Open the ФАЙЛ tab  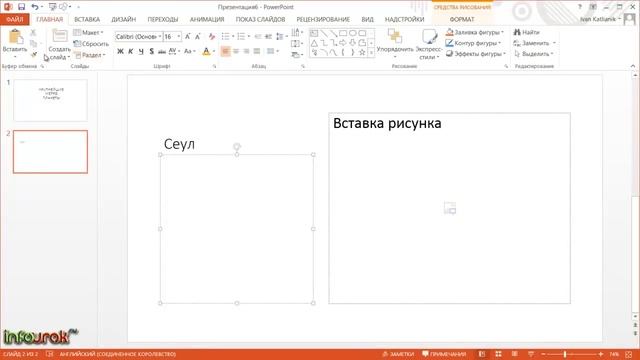[15, 19]
